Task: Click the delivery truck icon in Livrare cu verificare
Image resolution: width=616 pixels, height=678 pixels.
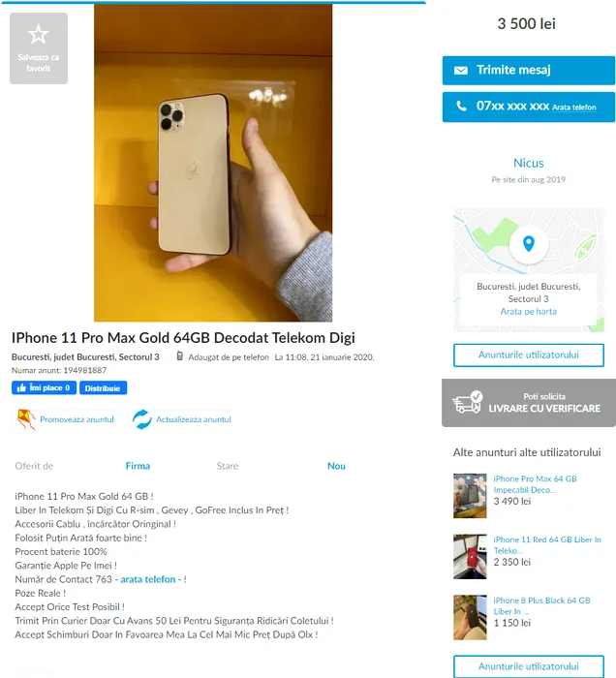Action: [x=467, y=402]
